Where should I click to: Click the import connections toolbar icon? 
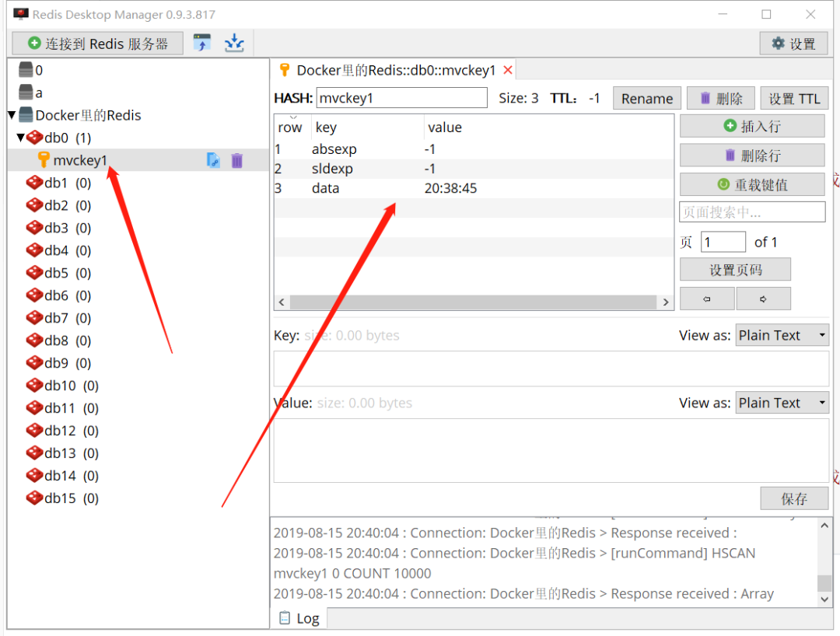(202, 43)
